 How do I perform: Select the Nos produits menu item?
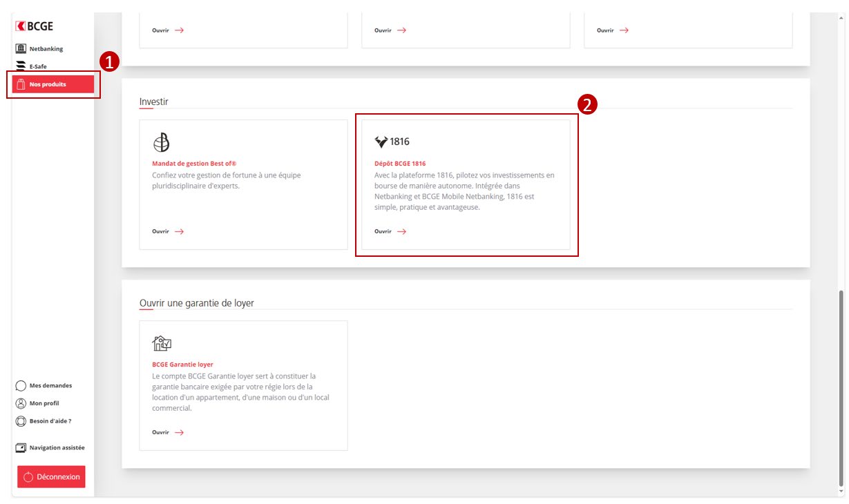pos(53,84)
